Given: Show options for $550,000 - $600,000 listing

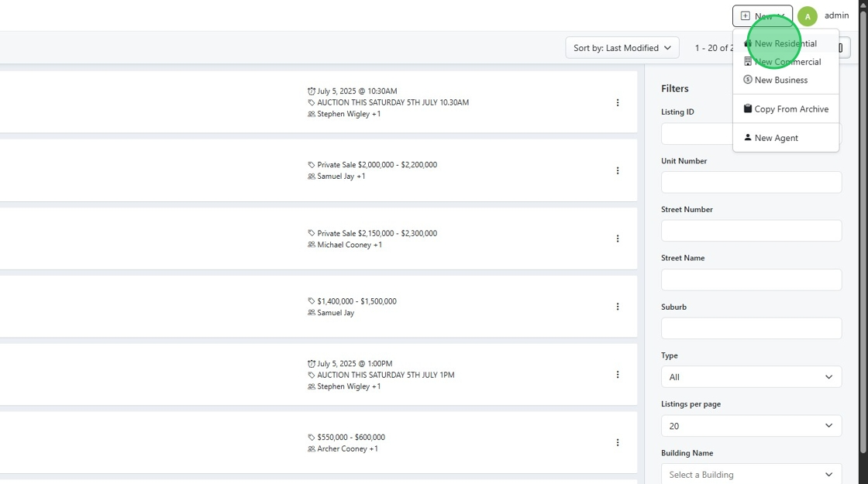Looking at the screenshot, I should (618, 443).
